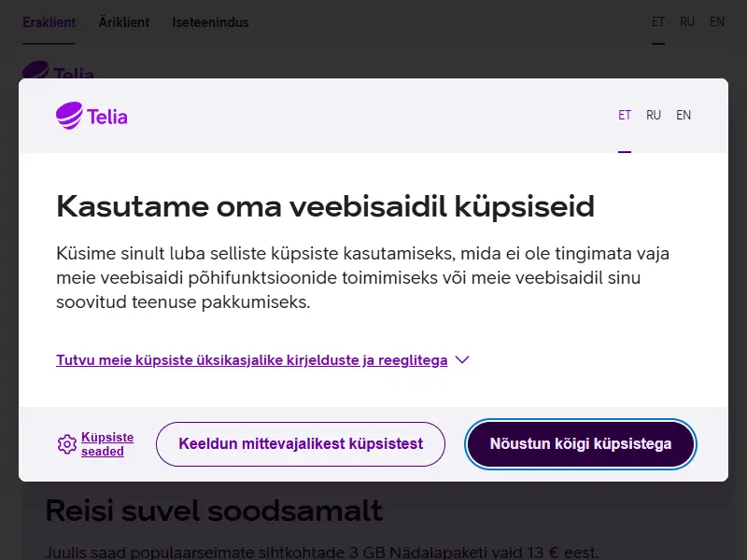Click the background page Telia logo
Screen dimensions: 747x560
coord(58,69)
